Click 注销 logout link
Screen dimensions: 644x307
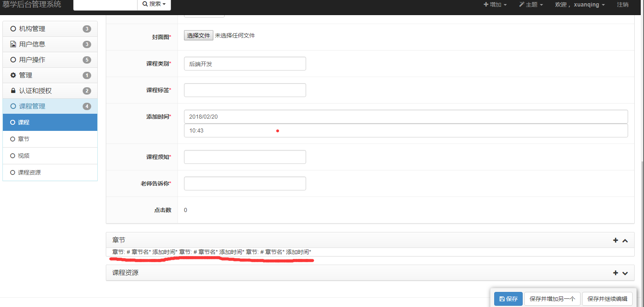point(623,4)
